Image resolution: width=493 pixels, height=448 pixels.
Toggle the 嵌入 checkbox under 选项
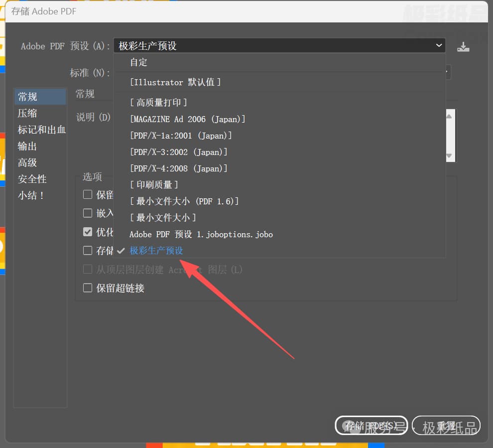pyautogui.click(x=88, y=213)
